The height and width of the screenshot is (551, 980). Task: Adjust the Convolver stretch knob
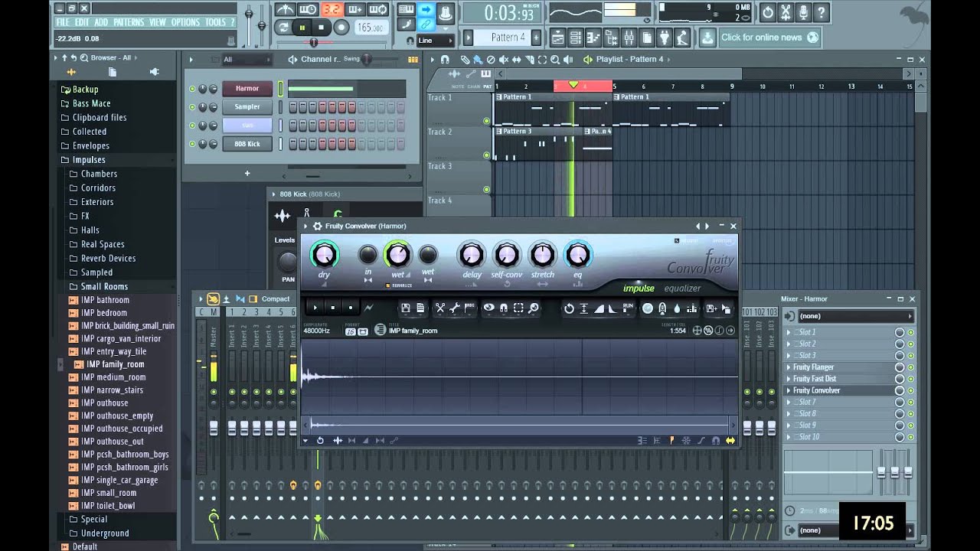pyautogui.click(x=542, y=254)
